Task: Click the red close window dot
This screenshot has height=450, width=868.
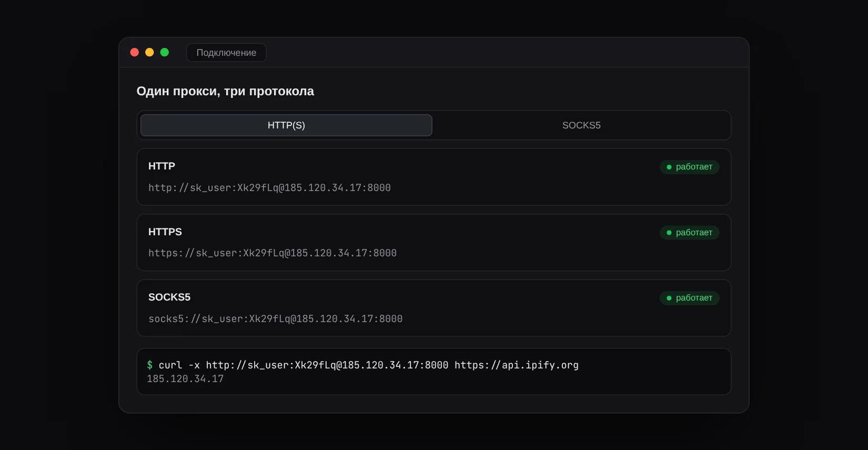Action: [135, 52]
